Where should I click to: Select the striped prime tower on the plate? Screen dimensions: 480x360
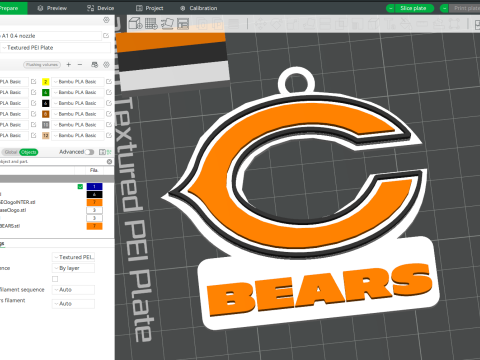(x=173, y=61)
